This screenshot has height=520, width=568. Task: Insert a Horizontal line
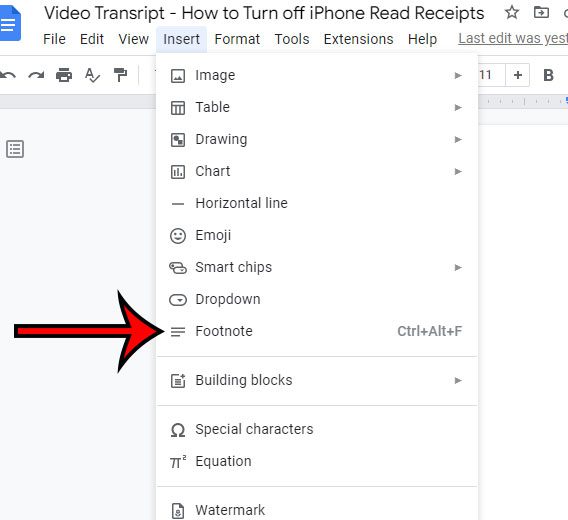pos(317,203)
